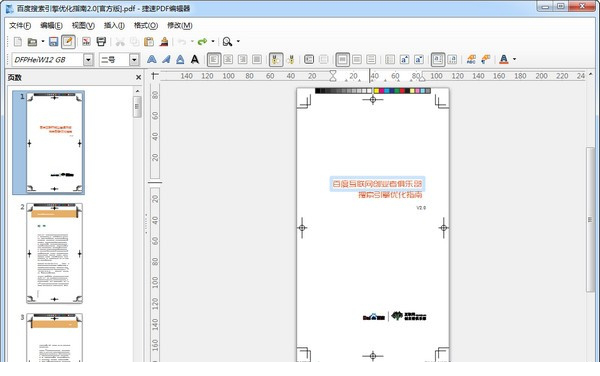Click the red subtitle 搜索引擎优化指南
This screenshot has height=376, width=600.
tap(390, 195)
